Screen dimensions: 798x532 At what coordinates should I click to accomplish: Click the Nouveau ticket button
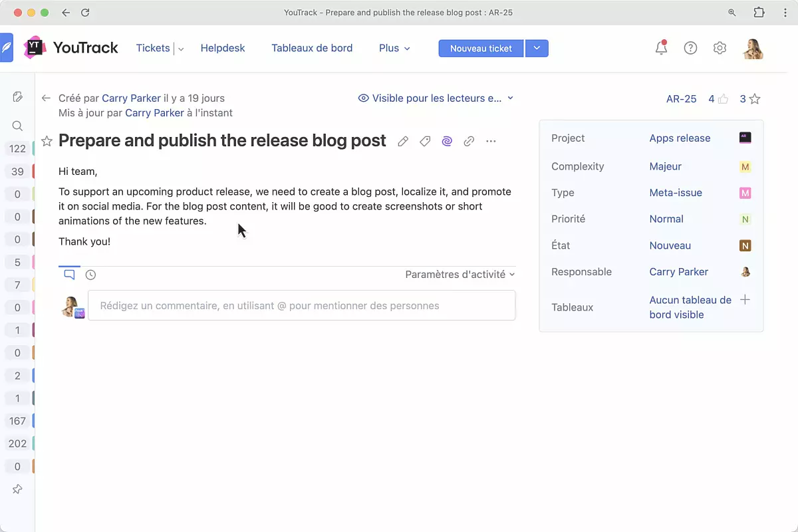(481, 48)
